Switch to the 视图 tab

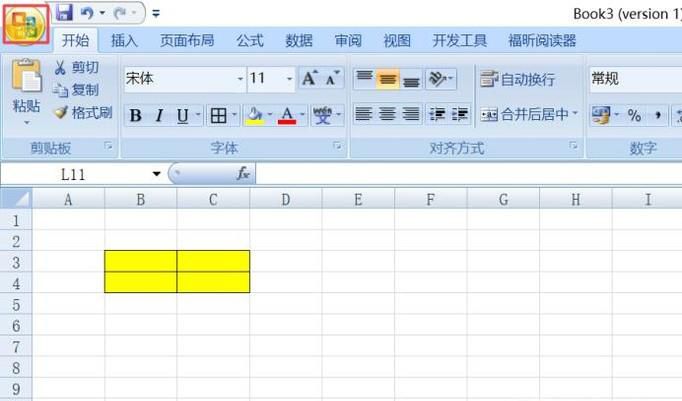(397, 40)
